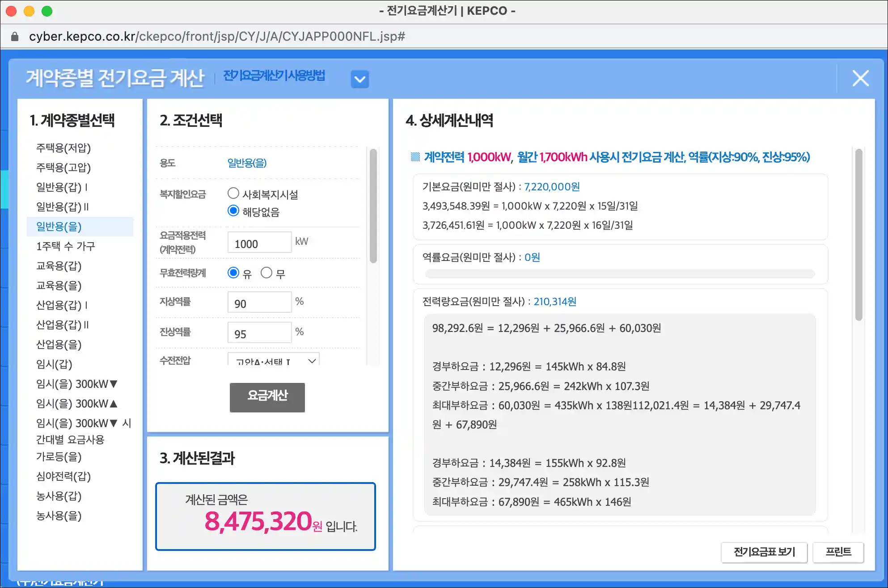888x588 pixels.
Task: Click the 진상역률 percent input field
Action: click(x=260, y=333)
